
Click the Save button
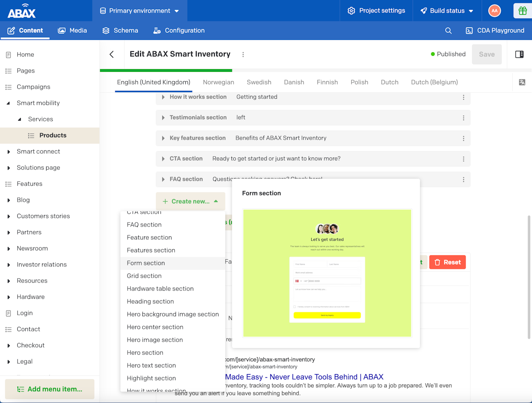click(487, 54)
